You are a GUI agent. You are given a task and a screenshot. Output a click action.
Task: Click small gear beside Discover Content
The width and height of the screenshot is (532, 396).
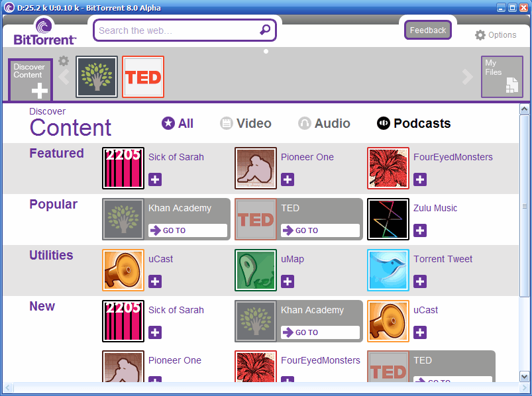point(64,61)
